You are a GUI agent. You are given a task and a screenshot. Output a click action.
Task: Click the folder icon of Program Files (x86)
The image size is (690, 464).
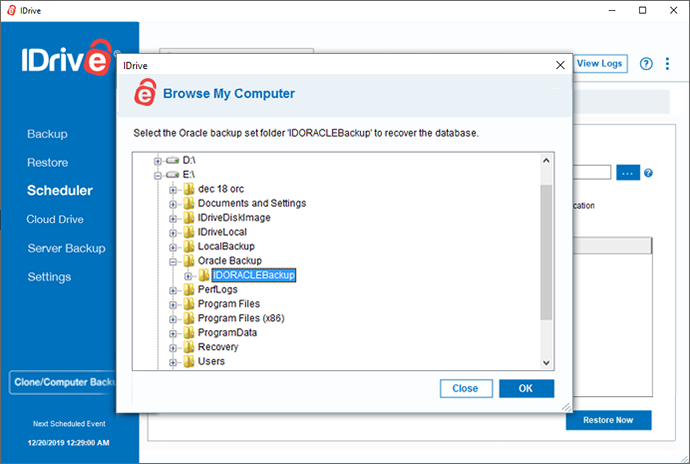coord(189,318)
